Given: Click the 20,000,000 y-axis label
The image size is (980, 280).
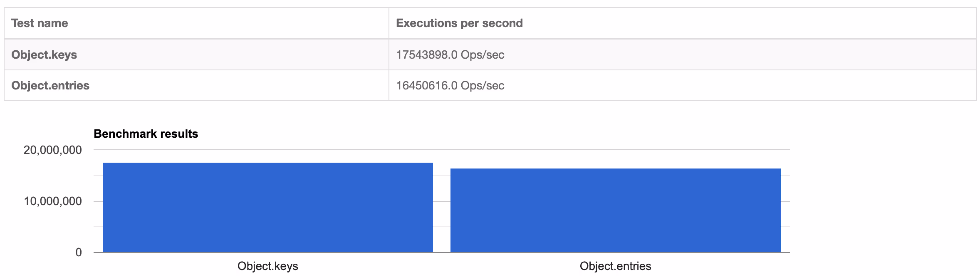Looking at the screenshot, I should point(53,150).
